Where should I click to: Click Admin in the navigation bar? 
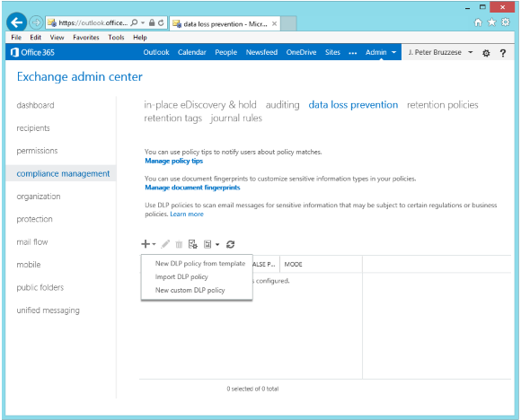(x=375, y=52)
